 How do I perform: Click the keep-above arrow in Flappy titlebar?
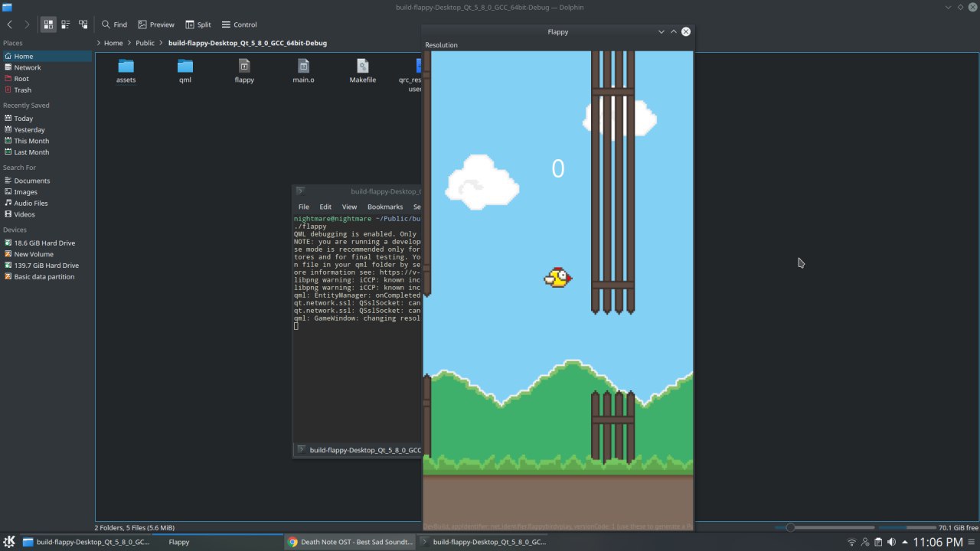pos(674,31)
